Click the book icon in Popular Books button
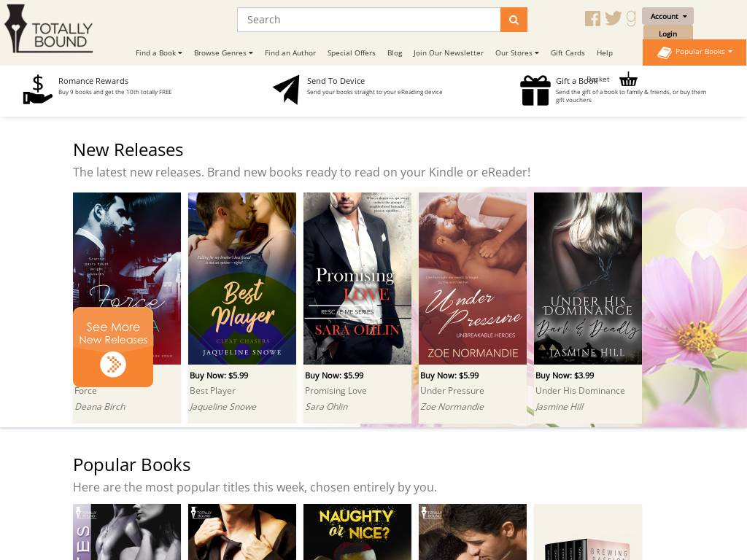747x560 pixels. (664, 52)
